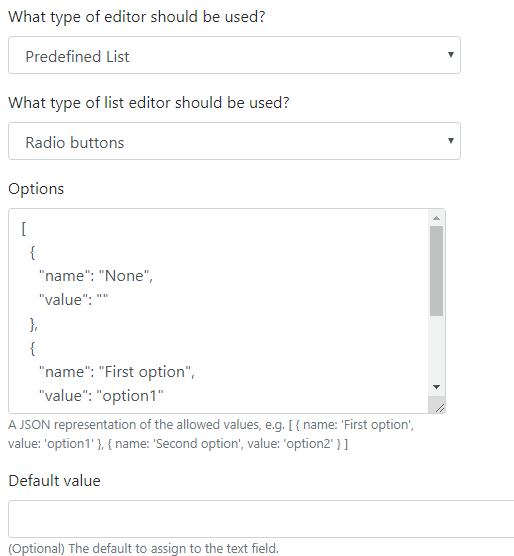Viewport: 514px width, 556px height.
Task: Place cursor on "name": "None" line
Action: pos(96,276)
